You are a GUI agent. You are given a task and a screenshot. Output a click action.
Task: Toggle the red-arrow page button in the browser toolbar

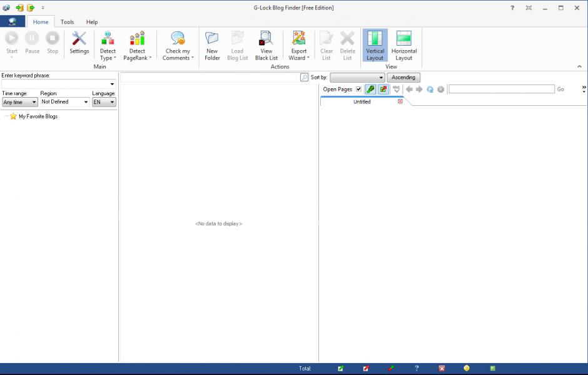383,90
